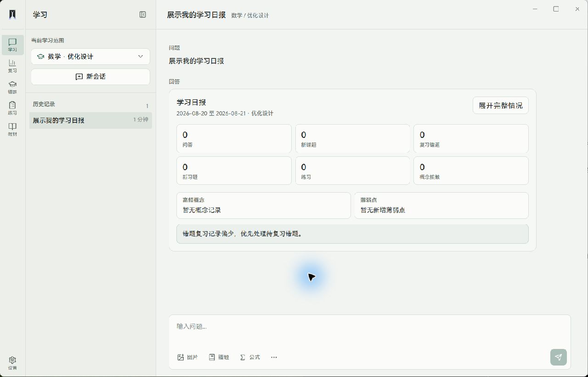Click the suggestion 错题复习记录偏少
The height and width of the screenshot is (377, 588).
pos(352,234)
